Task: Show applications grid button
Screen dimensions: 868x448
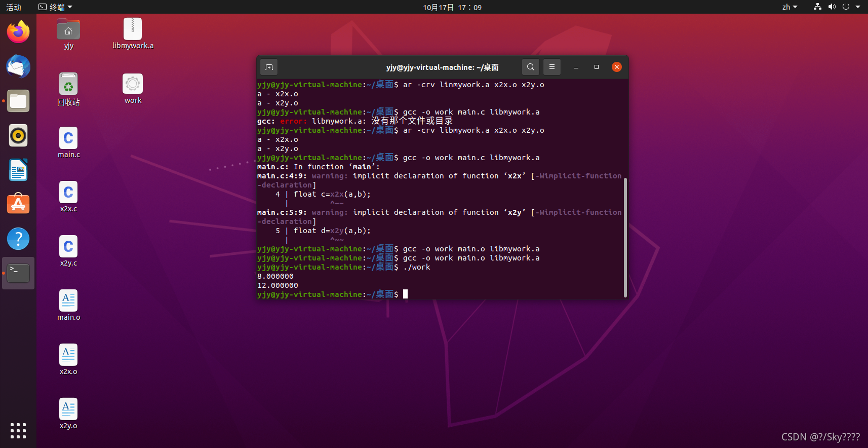Action: (18, 431)
